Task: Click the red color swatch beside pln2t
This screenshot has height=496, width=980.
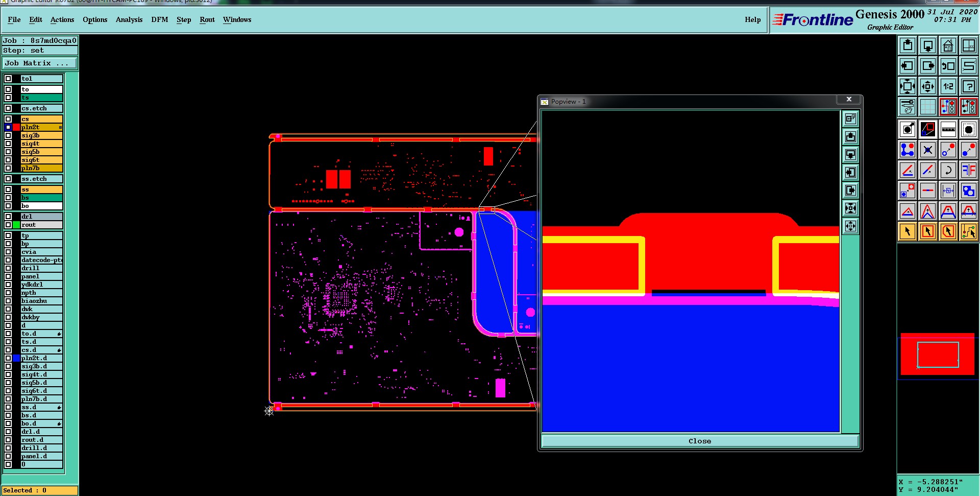Action: pos(16,127)
